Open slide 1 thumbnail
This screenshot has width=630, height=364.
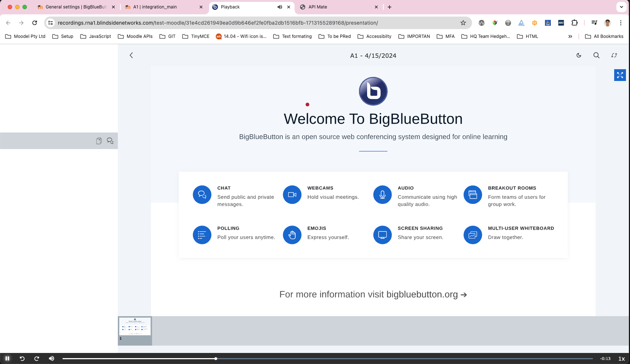135,331
